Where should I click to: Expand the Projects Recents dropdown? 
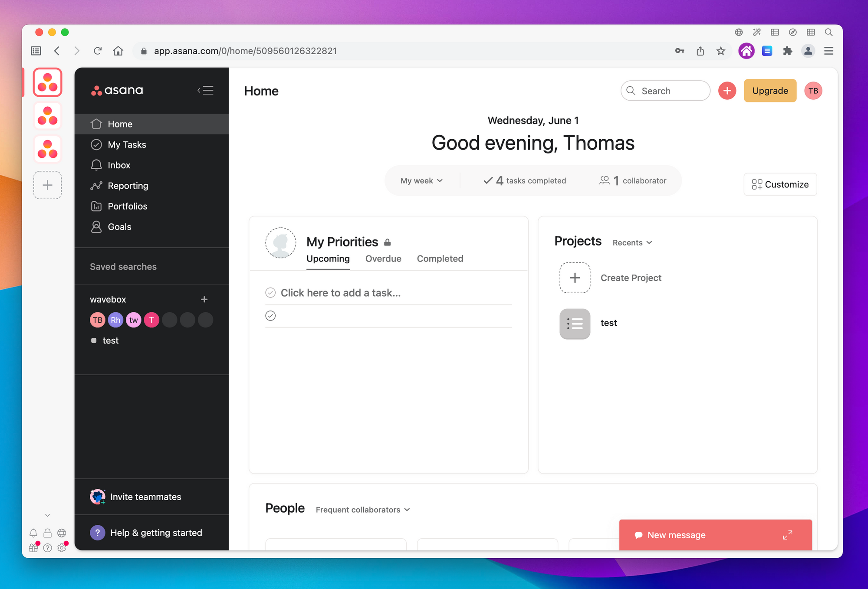(632, 242)
